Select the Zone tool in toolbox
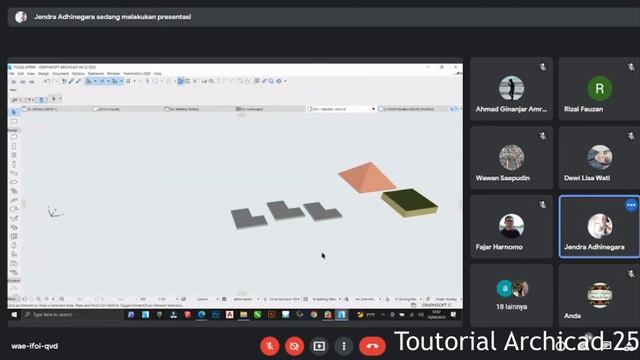 [x=14, y=263]
